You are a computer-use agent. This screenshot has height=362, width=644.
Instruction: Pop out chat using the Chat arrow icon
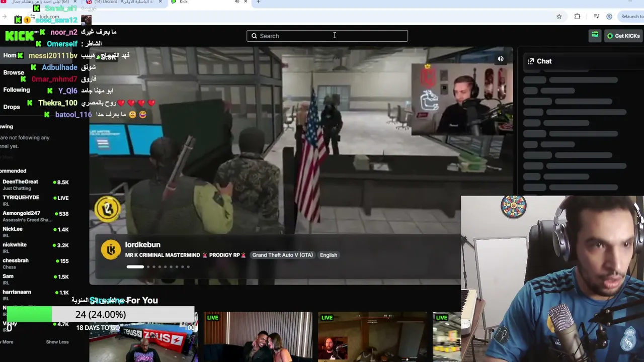pos(531,61)
